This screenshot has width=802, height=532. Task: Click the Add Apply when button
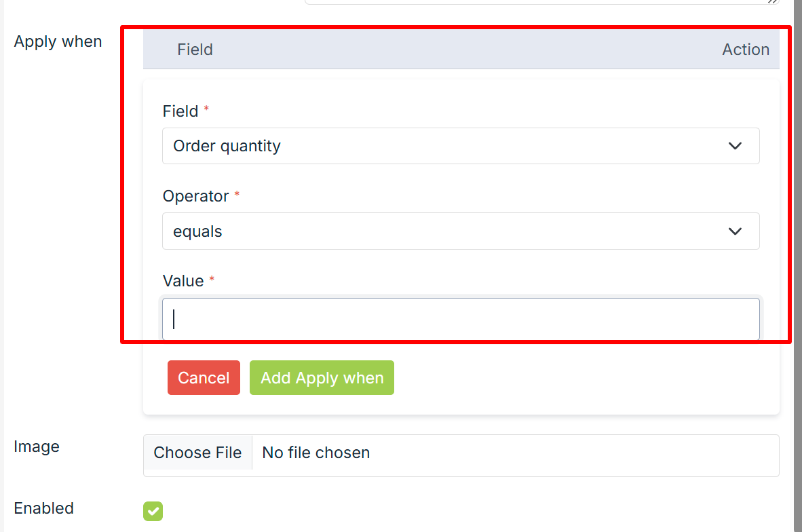tap(322, 378)
